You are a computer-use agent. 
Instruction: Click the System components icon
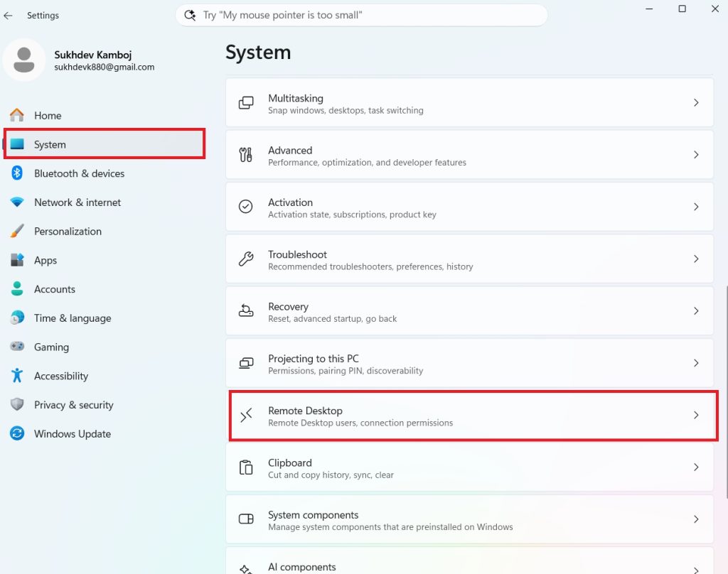pos(246,519)
